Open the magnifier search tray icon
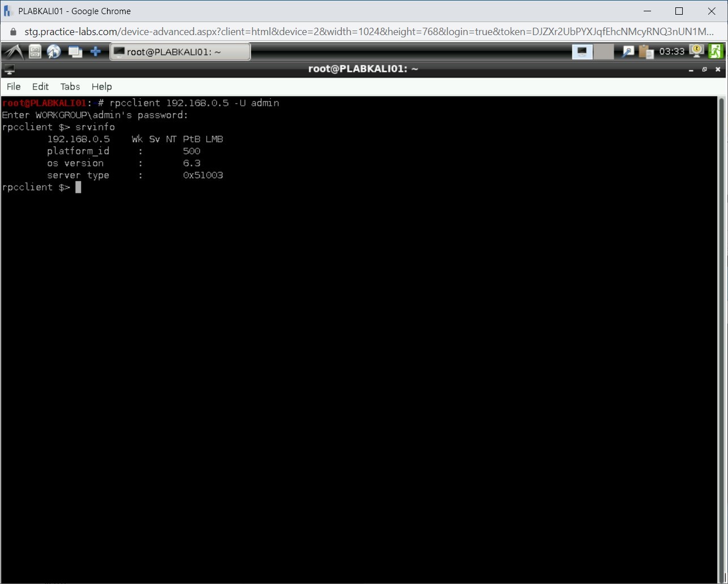 (x=628, y=51)
